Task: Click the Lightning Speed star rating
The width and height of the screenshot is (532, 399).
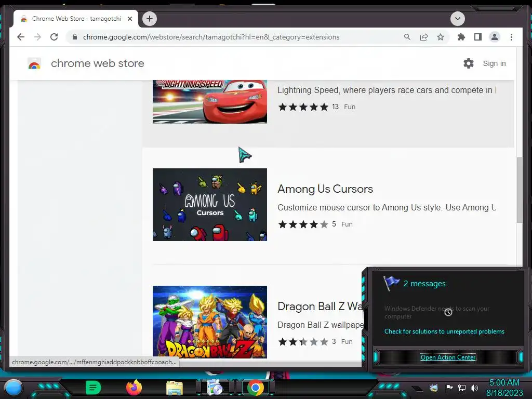Action: pyautogui.click(x=303, y=107)
